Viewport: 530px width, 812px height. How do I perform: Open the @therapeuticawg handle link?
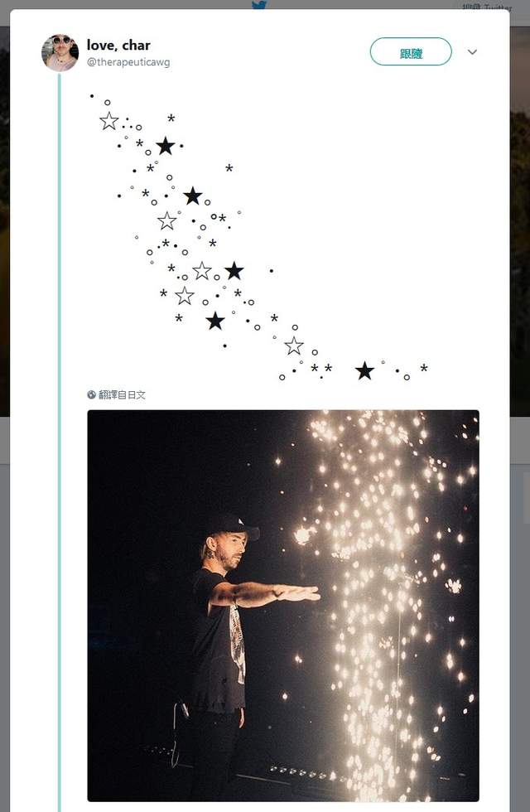(x=128, y=62)
